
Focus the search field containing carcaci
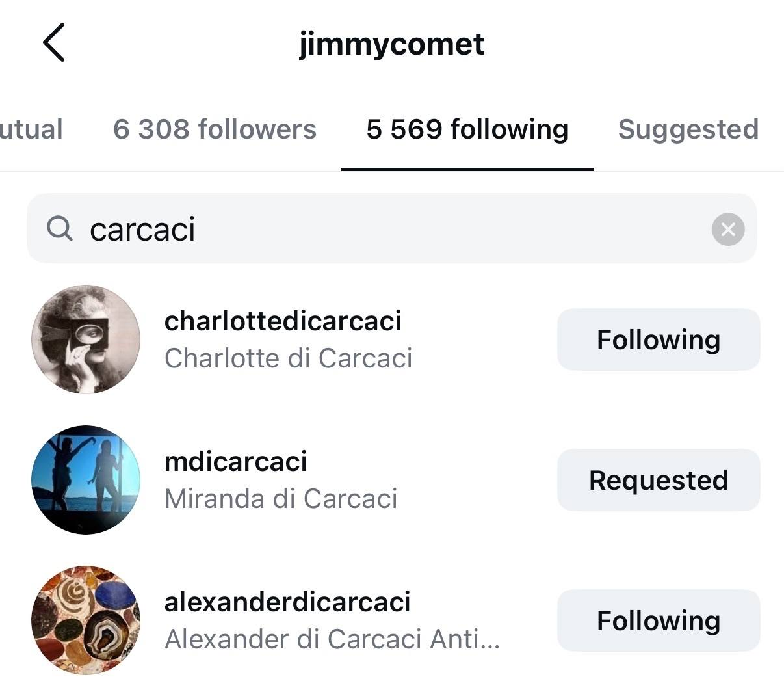(x=390, y=229)
